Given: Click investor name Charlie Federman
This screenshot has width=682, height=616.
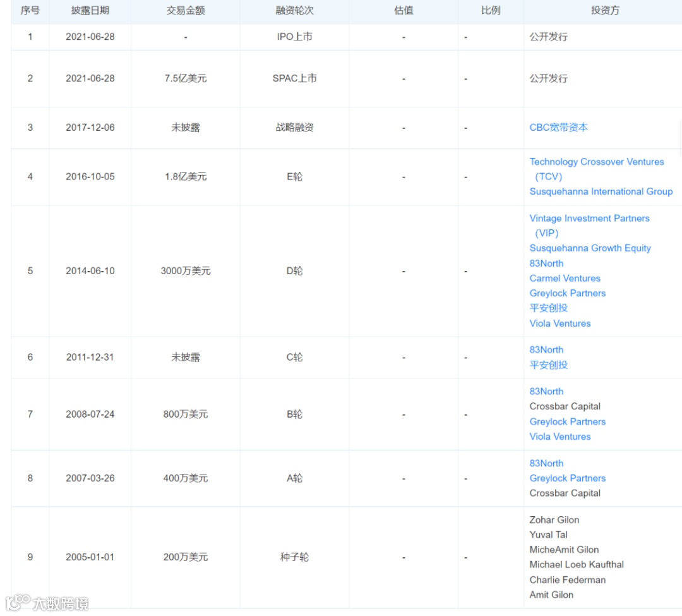Looking at the screenshot, I should pyautogui.click(x=567, y=581).
